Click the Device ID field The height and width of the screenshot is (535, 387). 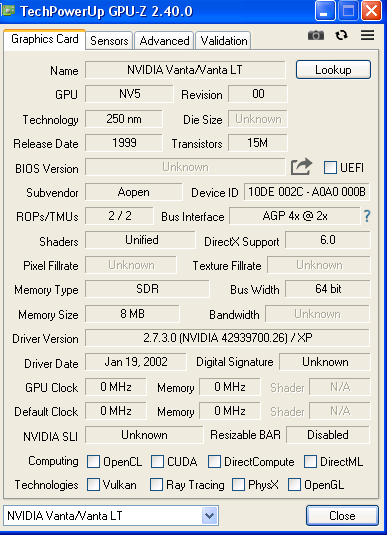[306, 192]
